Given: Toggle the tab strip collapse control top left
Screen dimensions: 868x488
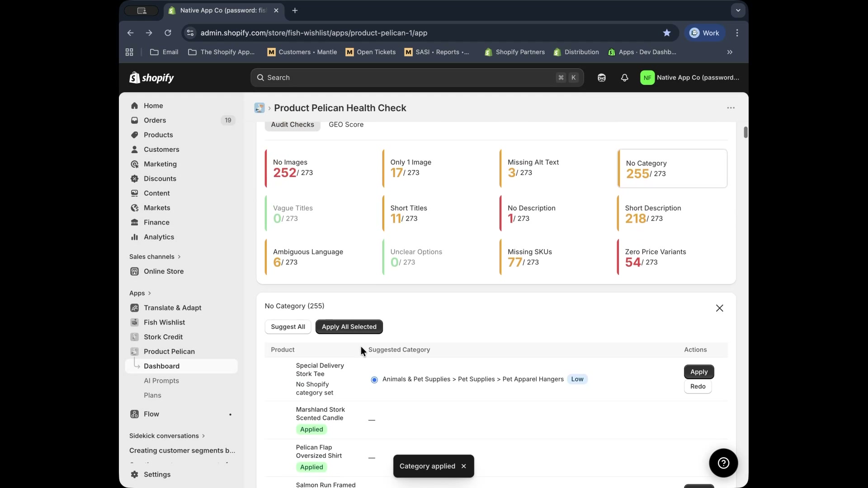Looking at the screenshot, I should [142, 10].
